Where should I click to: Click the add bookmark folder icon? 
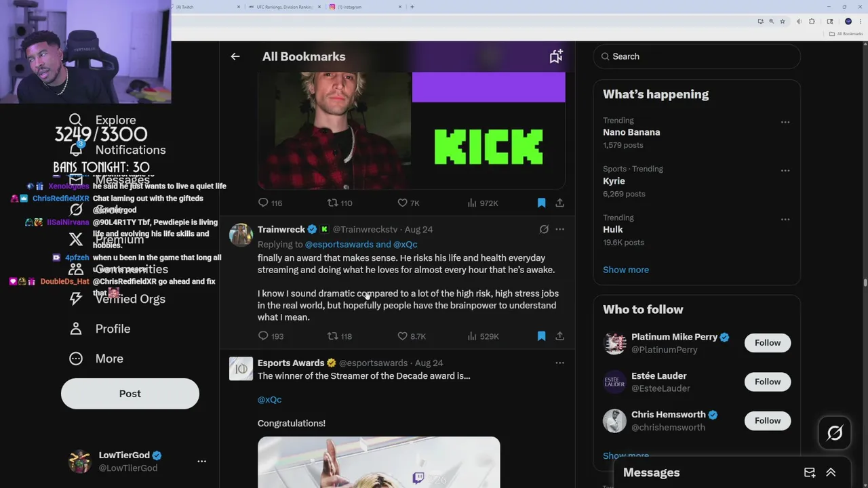click(556, 56)
